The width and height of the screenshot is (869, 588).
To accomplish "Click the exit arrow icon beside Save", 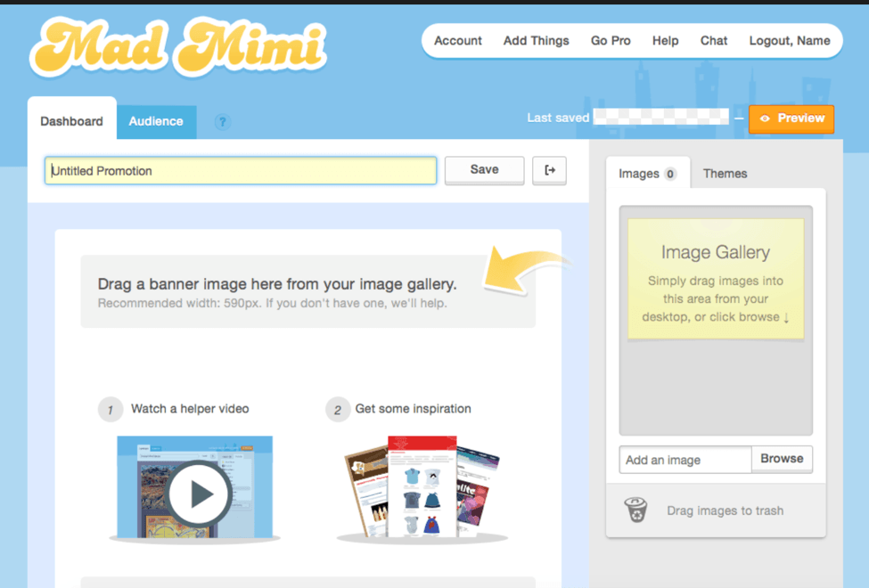I will 549,170.
